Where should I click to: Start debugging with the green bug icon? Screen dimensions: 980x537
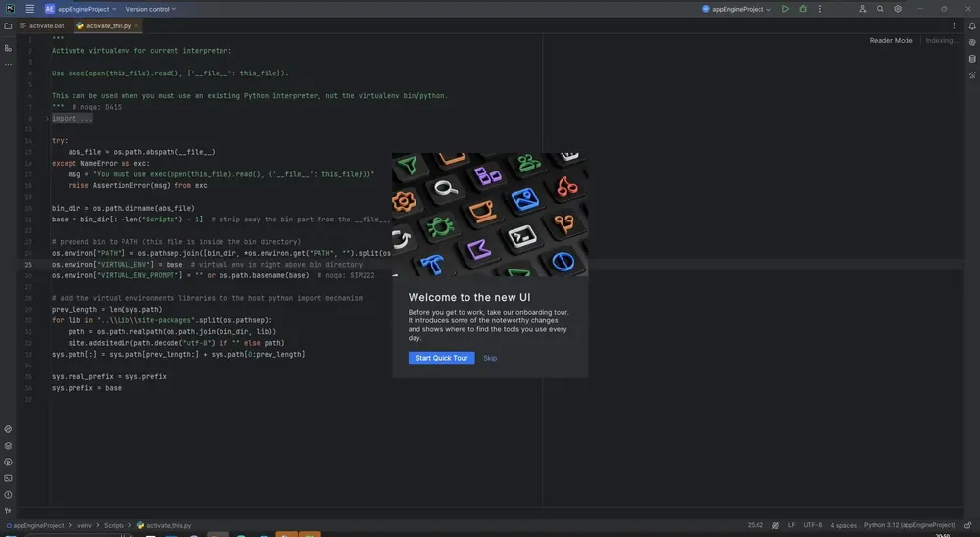click(803, 9)
